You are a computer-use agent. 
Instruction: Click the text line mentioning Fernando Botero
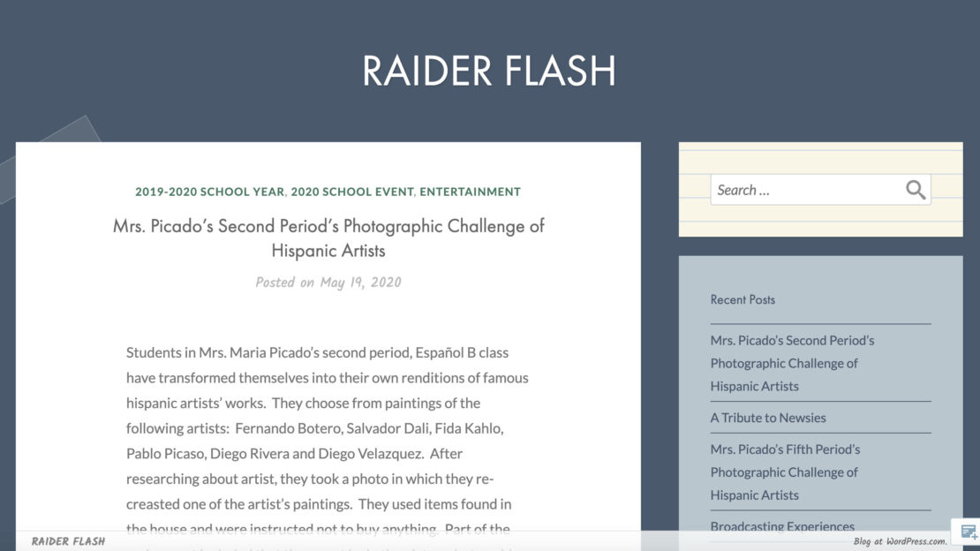(x=315, y=428)
